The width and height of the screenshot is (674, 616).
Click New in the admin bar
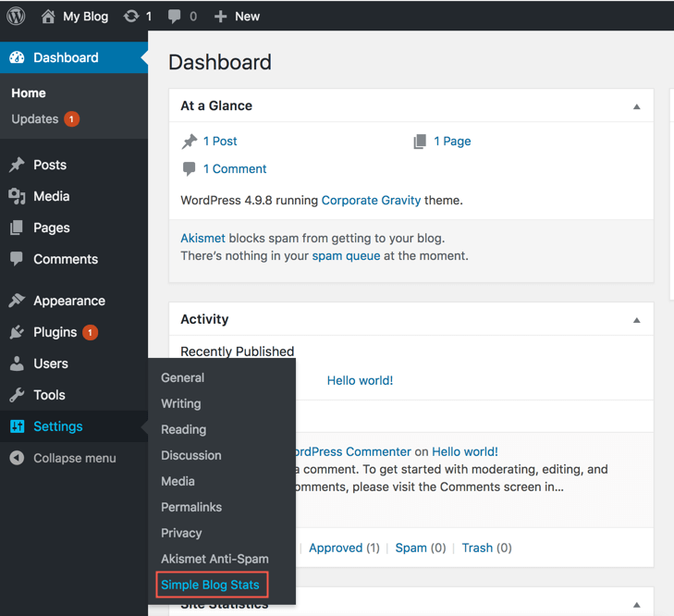[247, 17]
